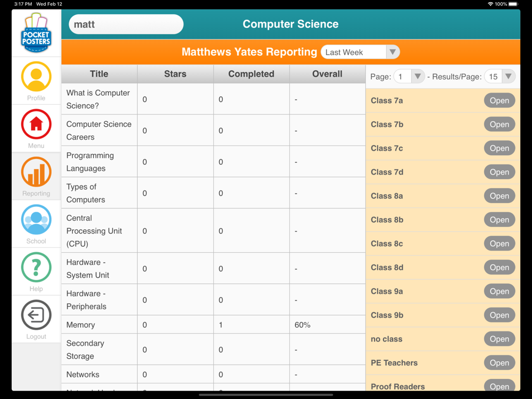532x399 pixels.
Task: Check the Wi-Fi status icon
Action: (x=491, y=4)
